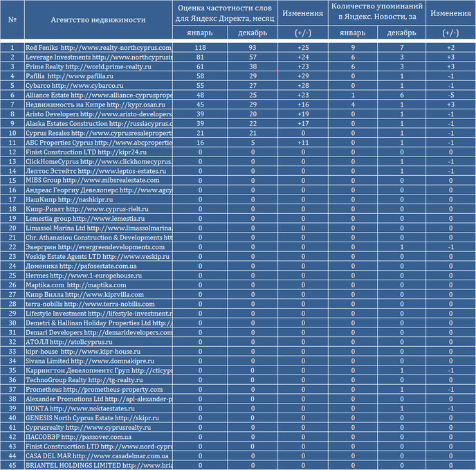Click Alaska Estates Construction cell
The width and height of the screenshot is (476, 470).
click(x=98, y=123)
